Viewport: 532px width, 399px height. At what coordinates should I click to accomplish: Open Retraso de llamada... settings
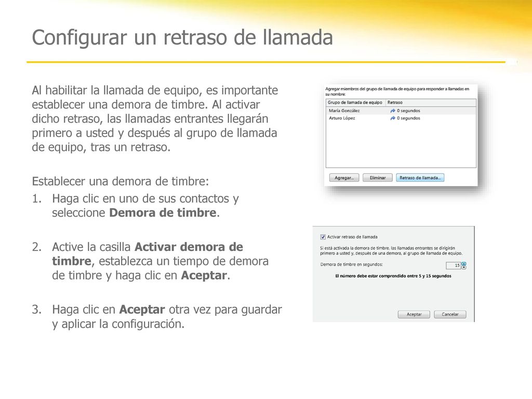coord(420,178)
